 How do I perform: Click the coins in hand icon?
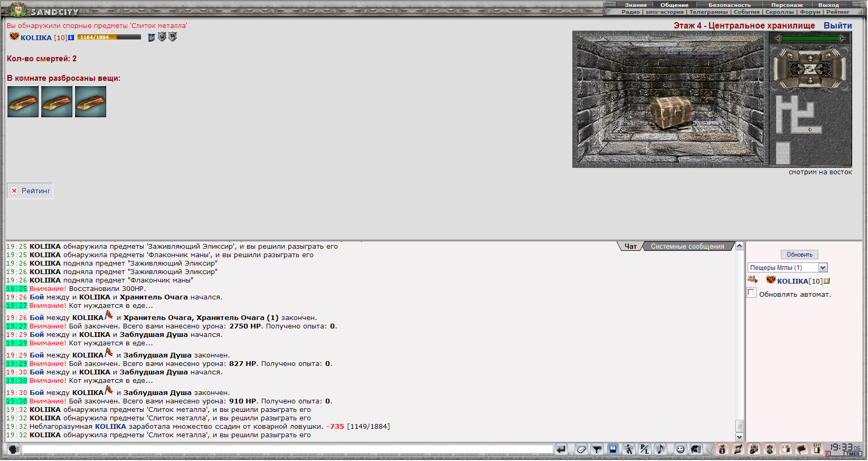754,449
